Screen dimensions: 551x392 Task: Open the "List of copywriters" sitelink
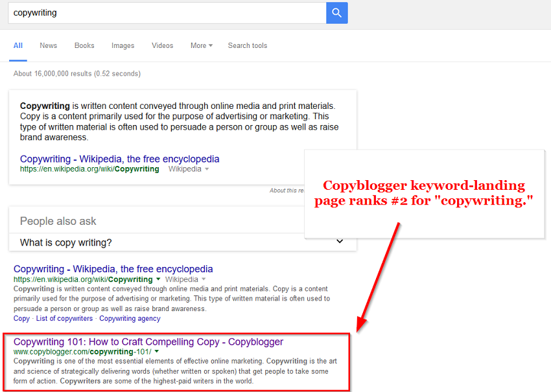pos(64,319)
